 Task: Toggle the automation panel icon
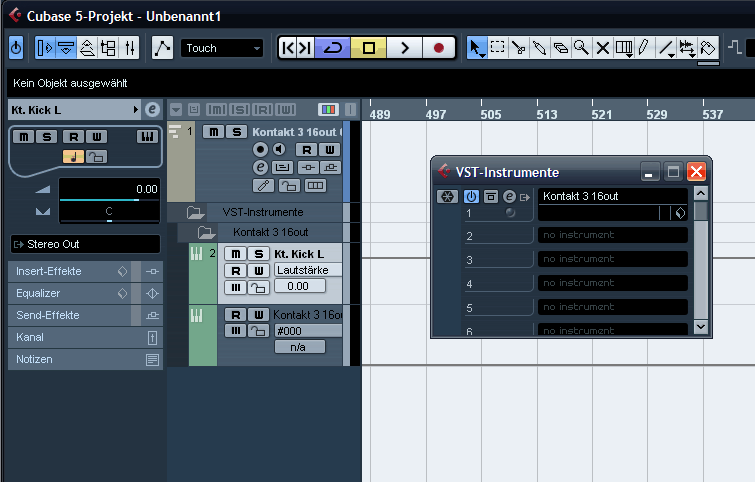tap(162, 48)
